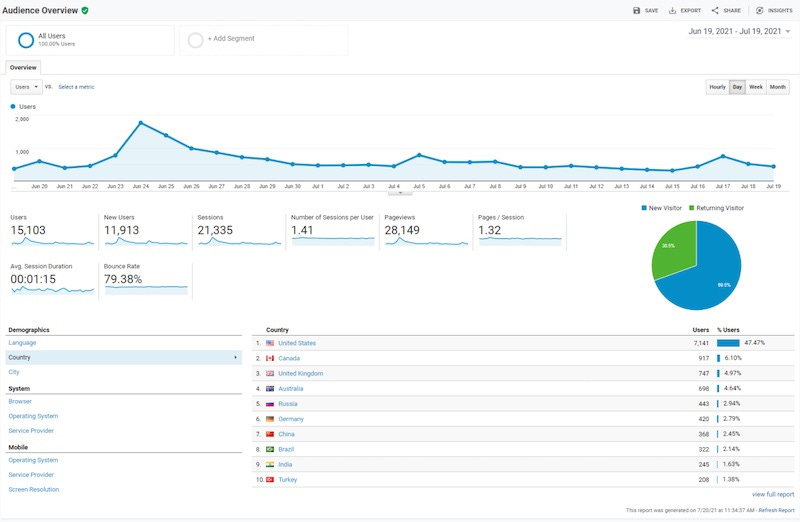
Task: Click the Brazil flag icon
Action: click(x=270, y=449)
